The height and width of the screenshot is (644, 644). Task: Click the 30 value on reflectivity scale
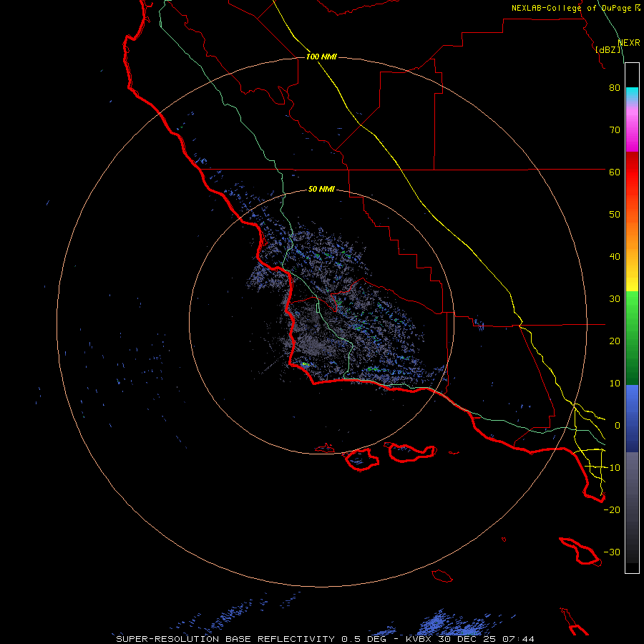point(615,299)
